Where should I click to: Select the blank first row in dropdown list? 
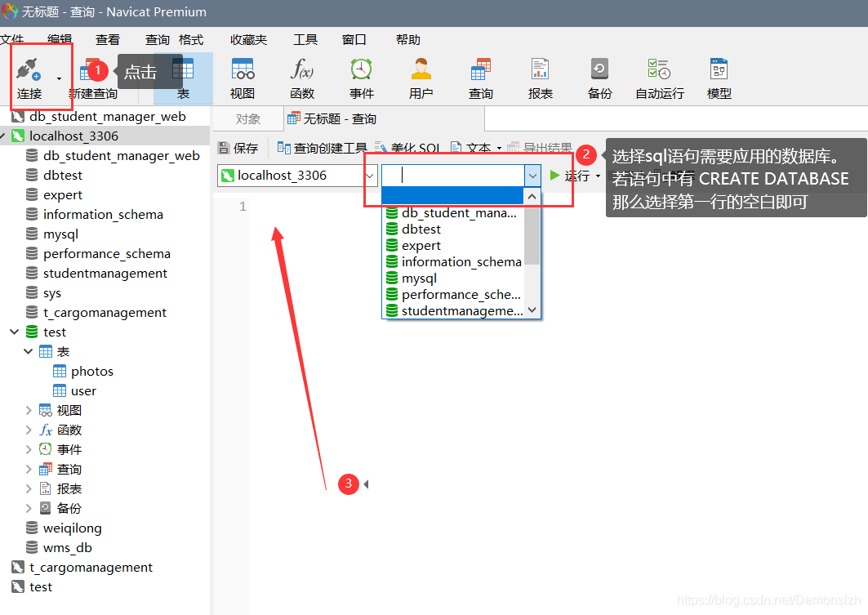pyautogui.click(x=453, y=196)
